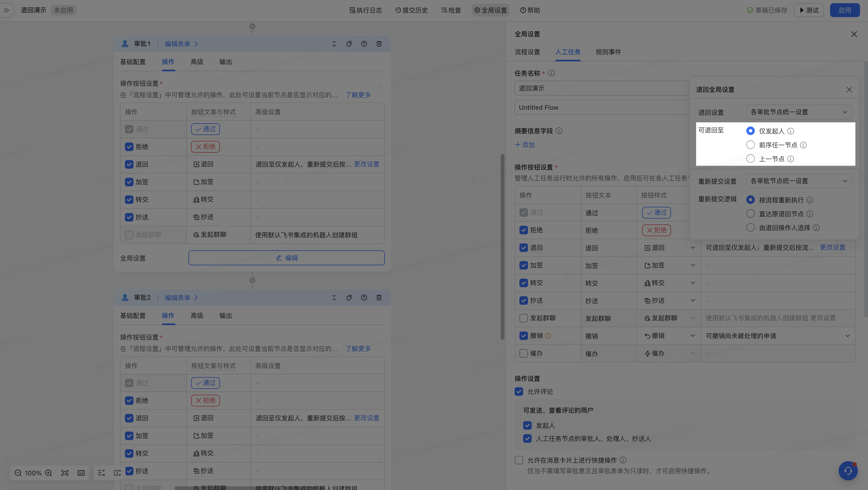Uncheck 允许评论 checkbox
This screenshot has width=868, height=490.
tap(519, 392)
